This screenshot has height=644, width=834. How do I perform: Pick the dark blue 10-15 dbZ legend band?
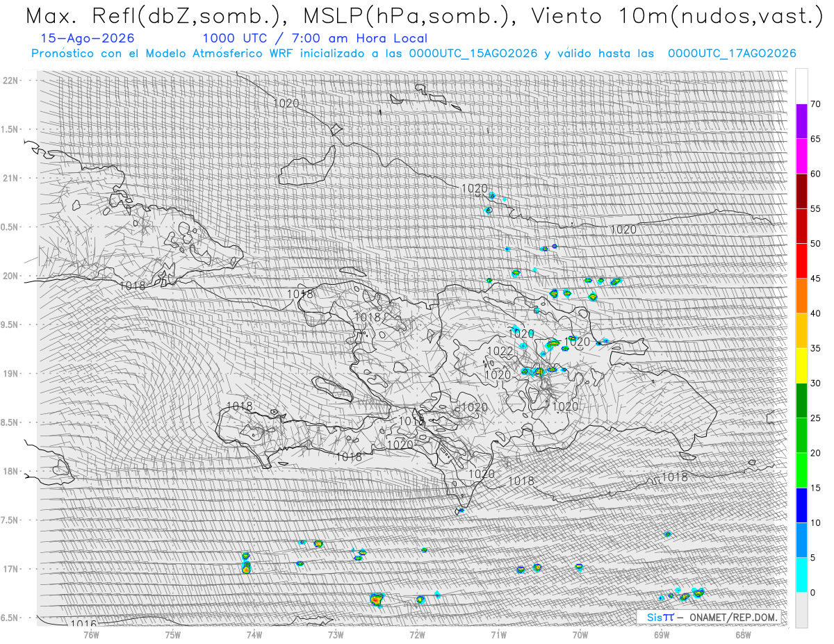801,505
